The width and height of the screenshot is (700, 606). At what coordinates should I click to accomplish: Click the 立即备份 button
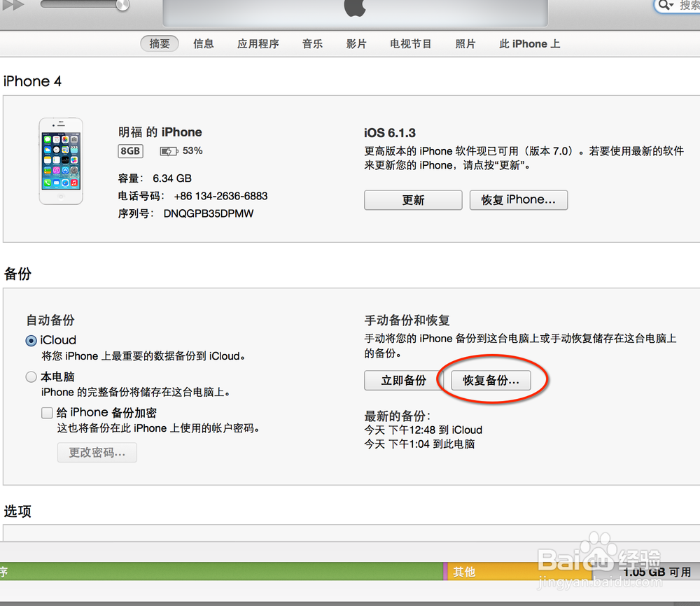click(404, 380)
